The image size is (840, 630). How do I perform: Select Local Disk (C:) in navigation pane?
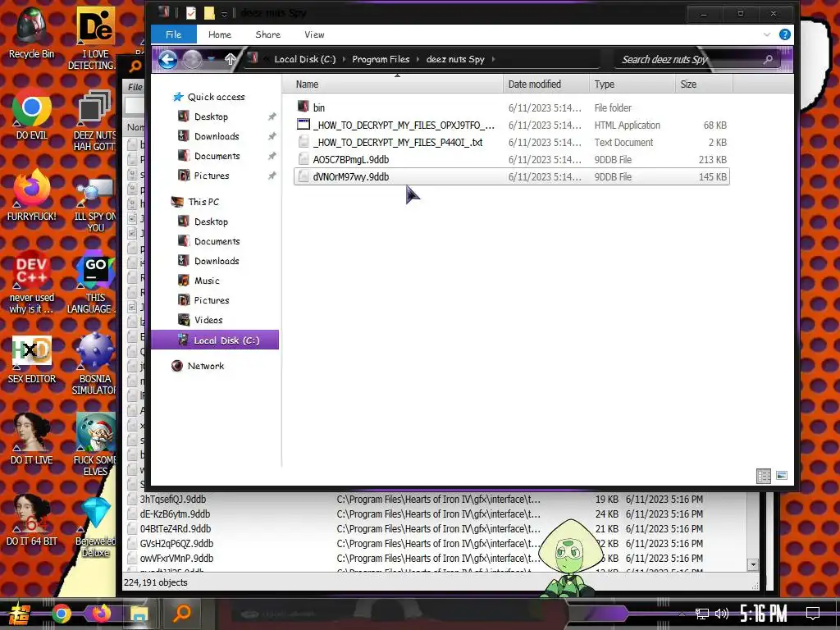(215, 340)
